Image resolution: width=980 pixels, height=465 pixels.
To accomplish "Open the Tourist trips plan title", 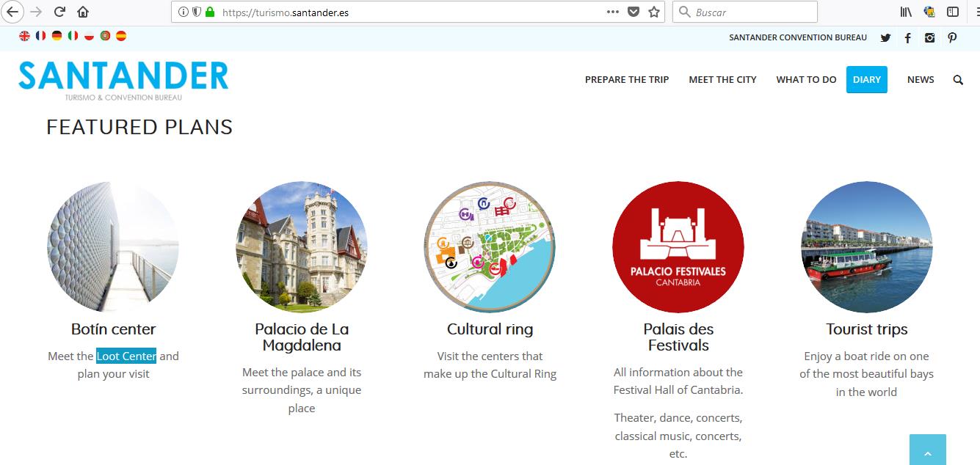I will (x=867, y=329).
